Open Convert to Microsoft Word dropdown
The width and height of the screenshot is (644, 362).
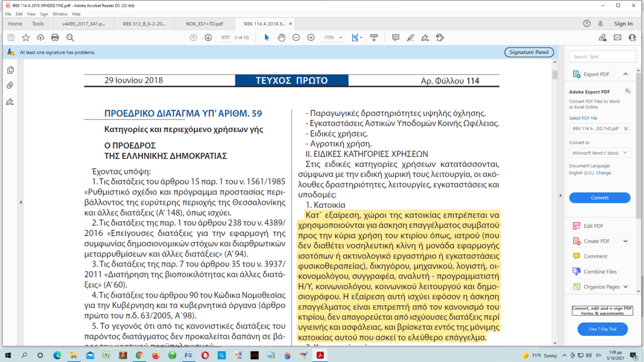[x=600, y=153]
